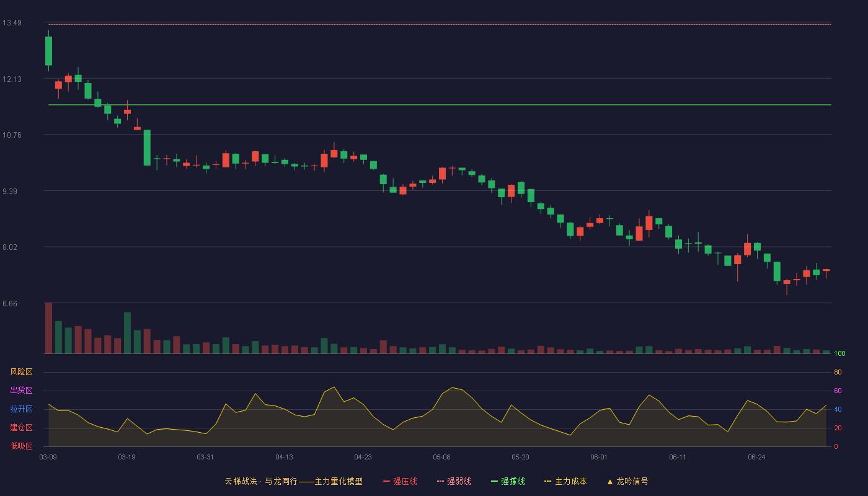Click the 06-11 date label

pyautogui.click(x=678, y=457)
